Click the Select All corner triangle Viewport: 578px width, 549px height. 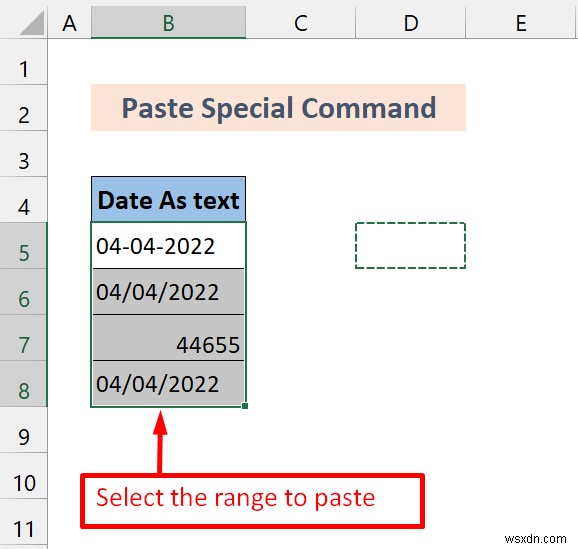[x=32, y=23]
